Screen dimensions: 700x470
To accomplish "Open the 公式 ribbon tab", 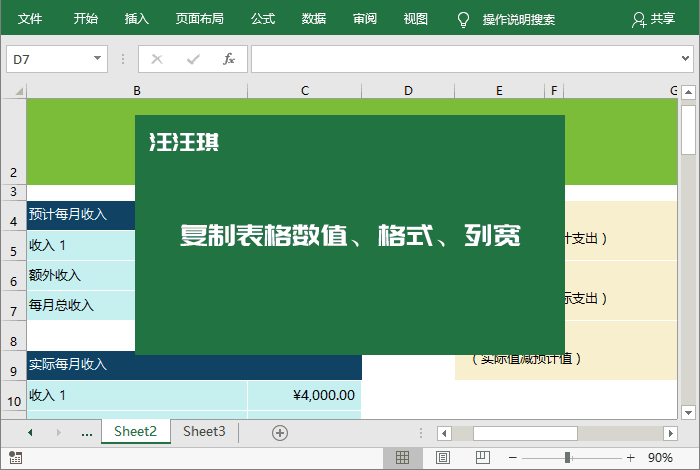I will [263, 19].
